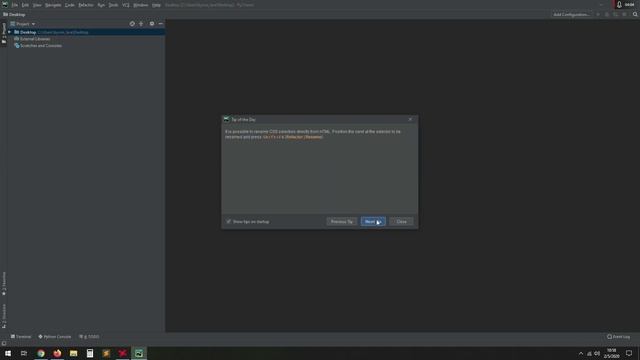
Task: Open Search Everywhere magnifier icon
Action: (x=635, y=14)
